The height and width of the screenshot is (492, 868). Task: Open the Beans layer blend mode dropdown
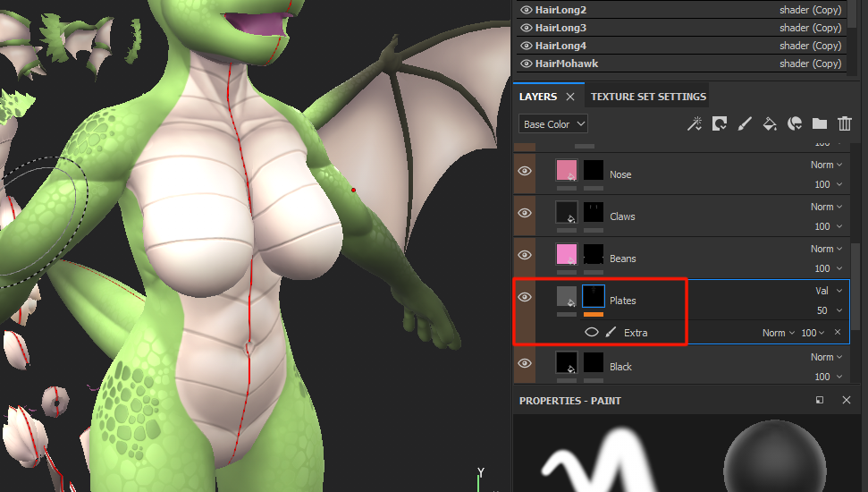click(x=827, y=249)
